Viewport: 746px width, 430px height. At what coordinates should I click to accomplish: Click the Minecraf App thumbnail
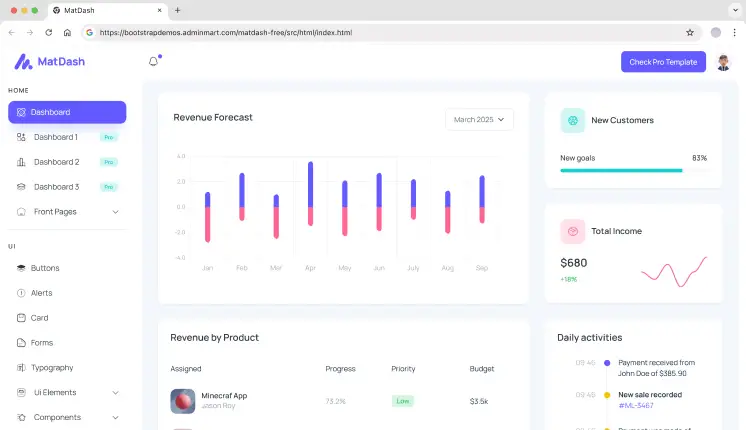[x=183, y=401]
